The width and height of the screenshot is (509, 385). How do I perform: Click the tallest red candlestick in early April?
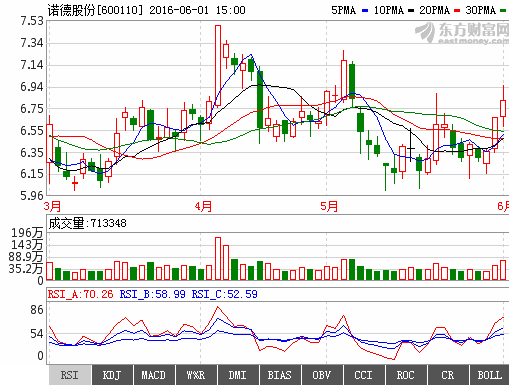click(218, 66)
